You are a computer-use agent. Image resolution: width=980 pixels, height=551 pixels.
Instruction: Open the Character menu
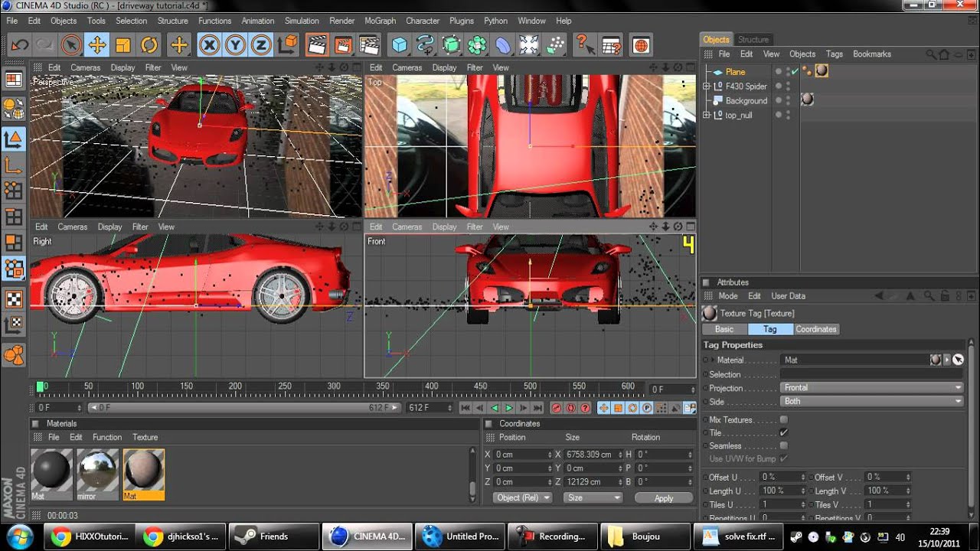pyautogui.click(x=423, y=21)
